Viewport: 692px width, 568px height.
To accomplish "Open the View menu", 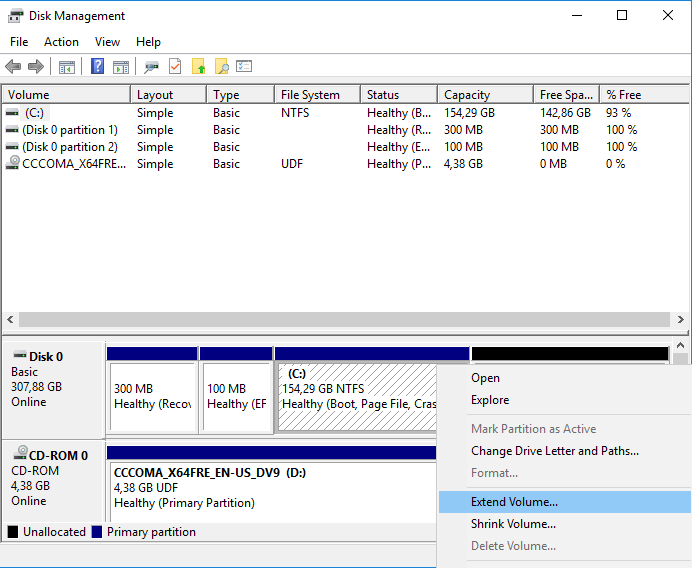I will point(107,42).
